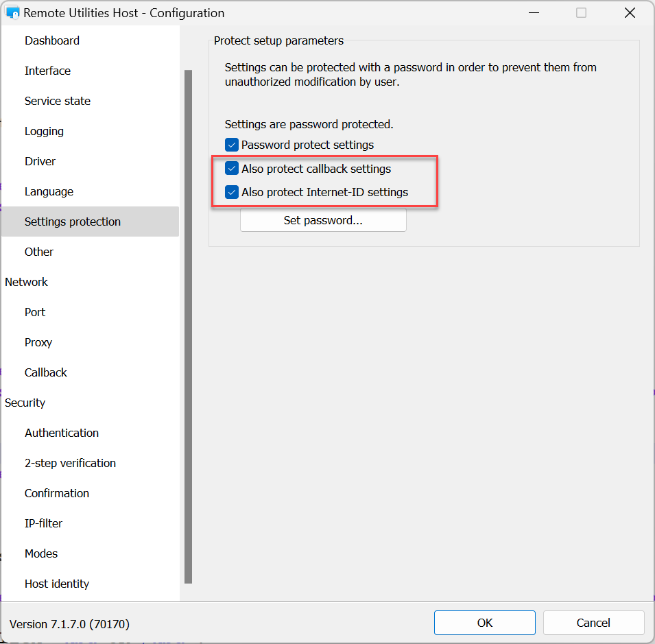Image resolution: width=655 pixels, height=644 pixels.
Task: Select the IP-filter sidebar item
Action: pyautogui.click(x=43, y=523)
